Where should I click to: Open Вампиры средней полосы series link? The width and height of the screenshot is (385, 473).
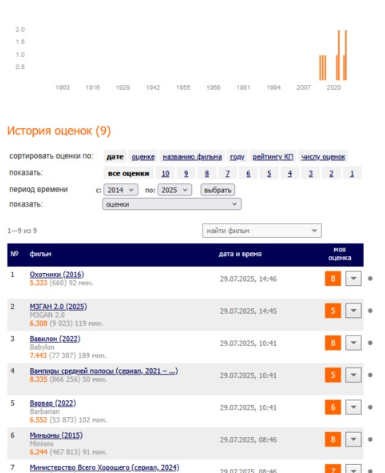pyautogui.click(x=104, y=371)
